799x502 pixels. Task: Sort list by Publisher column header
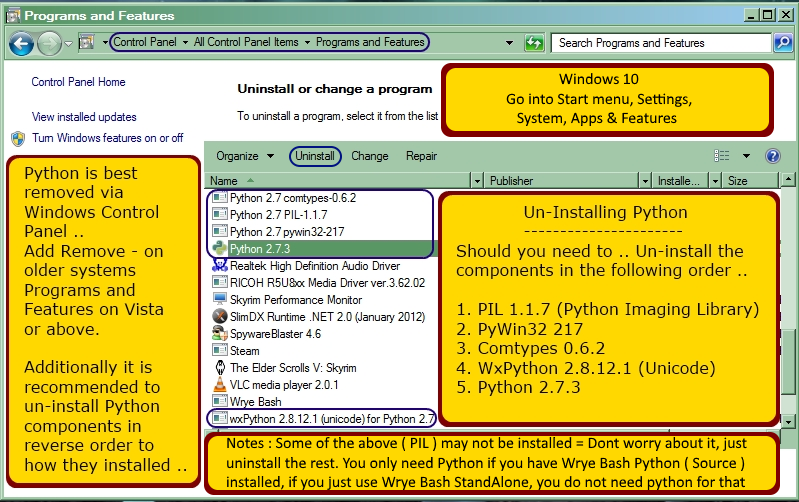(x=565, y=182)
